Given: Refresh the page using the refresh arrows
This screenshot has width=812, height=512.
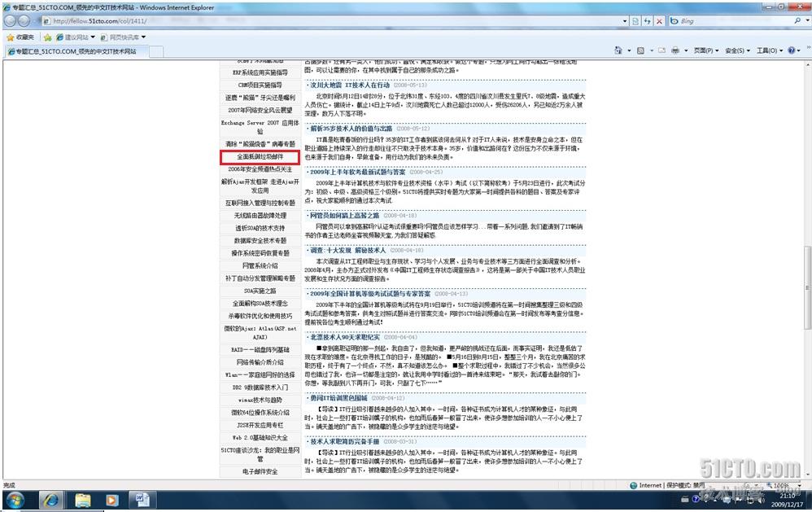Looking at the screenshot, I should point(648,21).
